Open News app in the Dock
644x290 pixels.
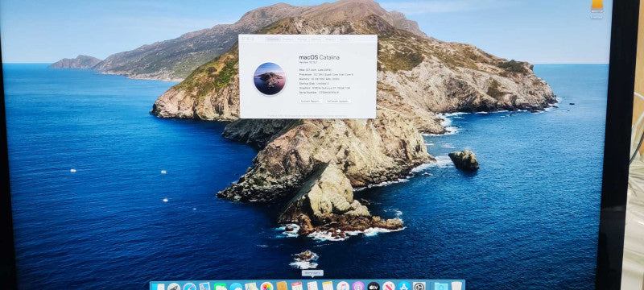[x=389, y=286]
